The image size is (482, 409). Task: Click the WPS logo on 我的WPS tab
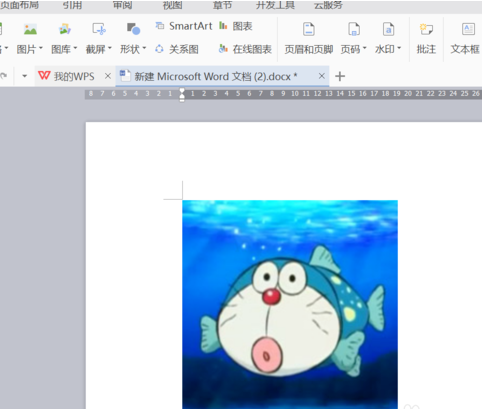tap(44, 76)
